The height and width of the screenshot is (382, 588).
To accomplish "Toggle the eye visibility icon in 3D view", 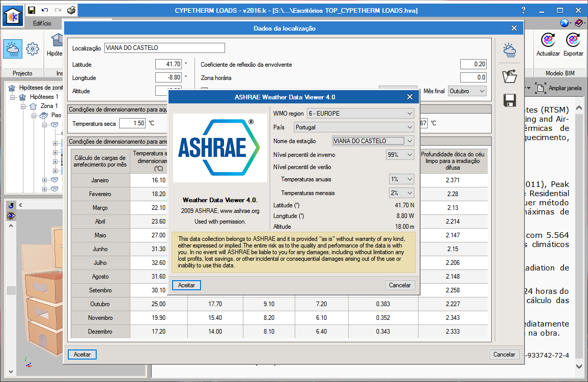I will pyautogui.click(x=11, y=215).
